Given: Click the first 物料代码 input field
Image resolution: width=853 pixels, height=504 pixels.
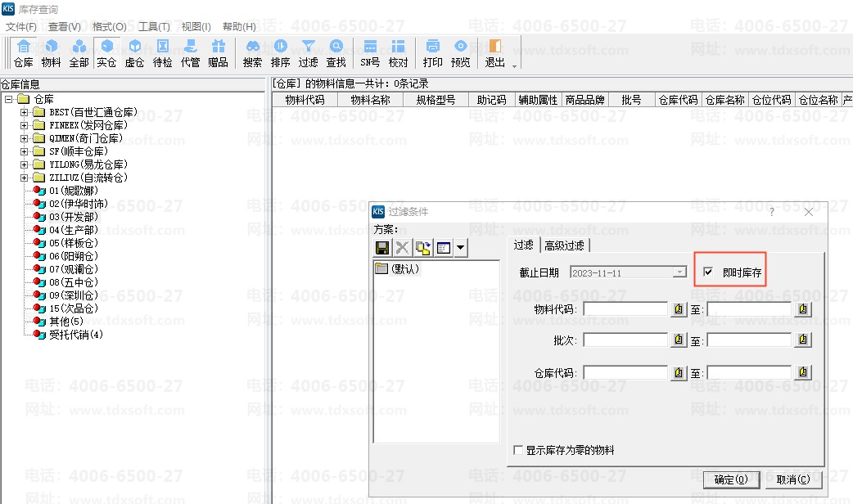Looking at the screenshot, I should point(625,309).
